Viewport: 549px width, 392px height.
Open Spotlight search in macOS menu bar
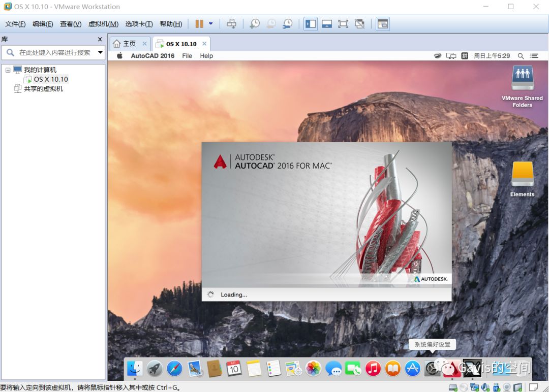point(521,56)
